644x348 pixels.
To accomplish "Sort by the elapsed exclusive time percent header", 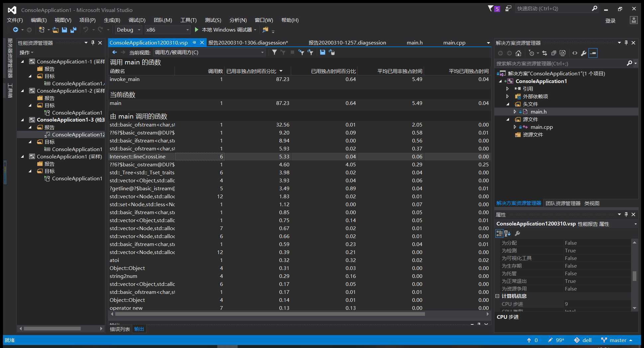I will [x=324, y=71].
